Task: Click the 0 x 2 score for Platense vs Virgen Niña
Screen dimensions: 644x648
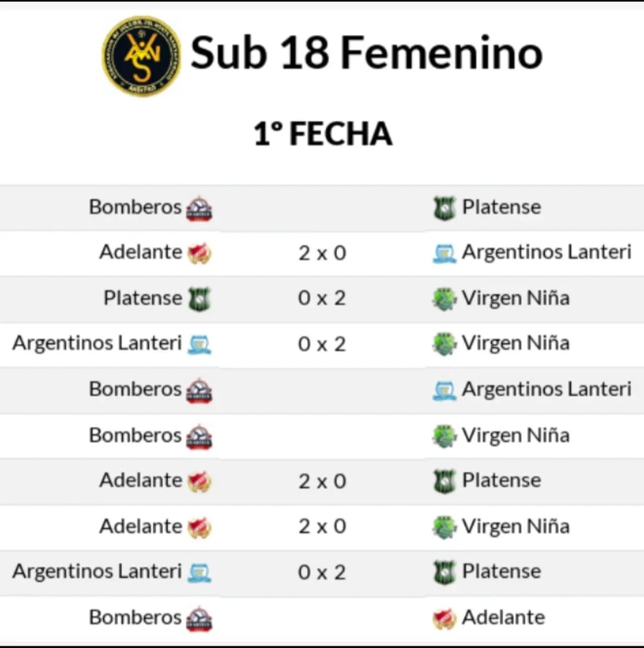Action: coord(322,298)
